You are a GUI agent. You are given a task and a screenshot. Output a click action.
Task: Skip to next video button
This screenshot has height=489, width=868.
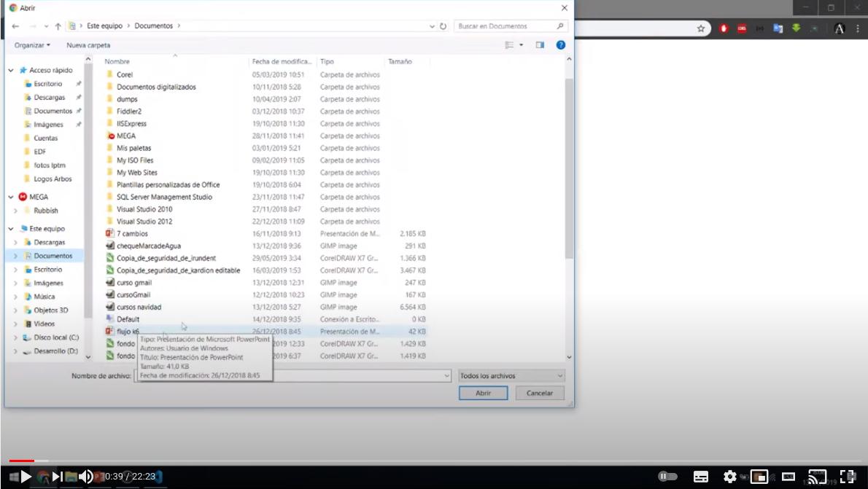[x=57, y=477]
